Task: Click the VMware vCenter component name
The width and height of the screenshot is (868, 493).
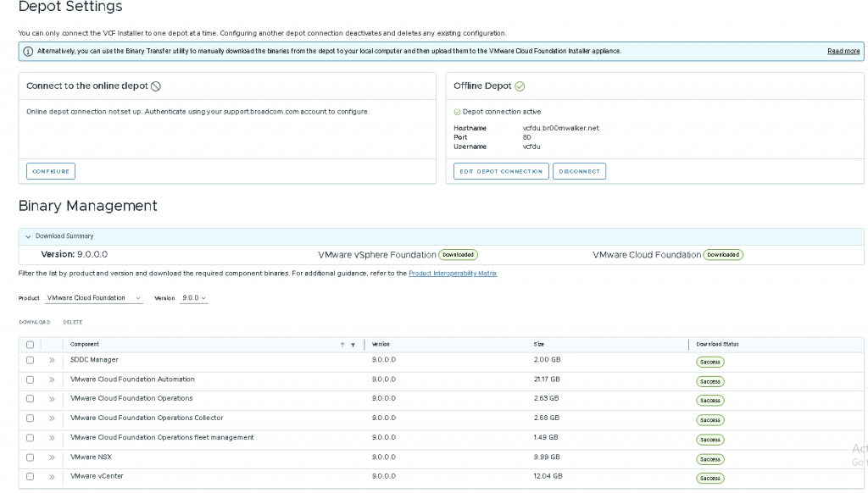Action: tap(97, 476)
